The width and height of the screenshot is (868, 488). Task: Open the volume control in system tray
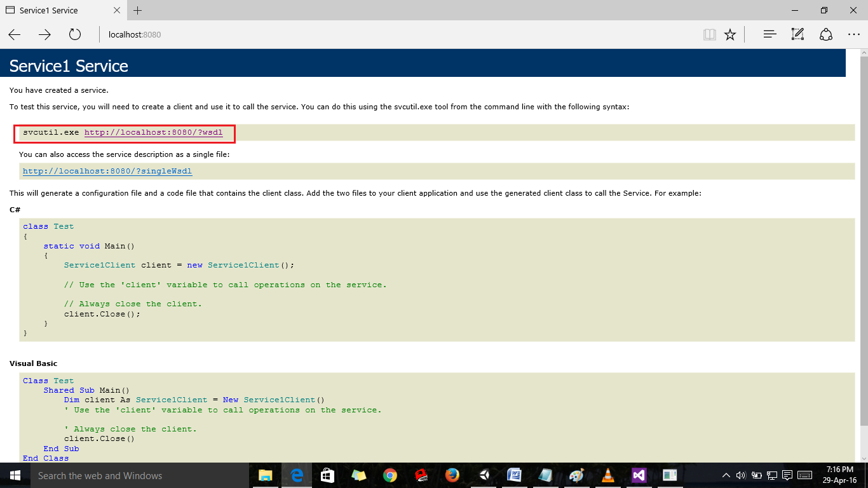click(741, 475)
